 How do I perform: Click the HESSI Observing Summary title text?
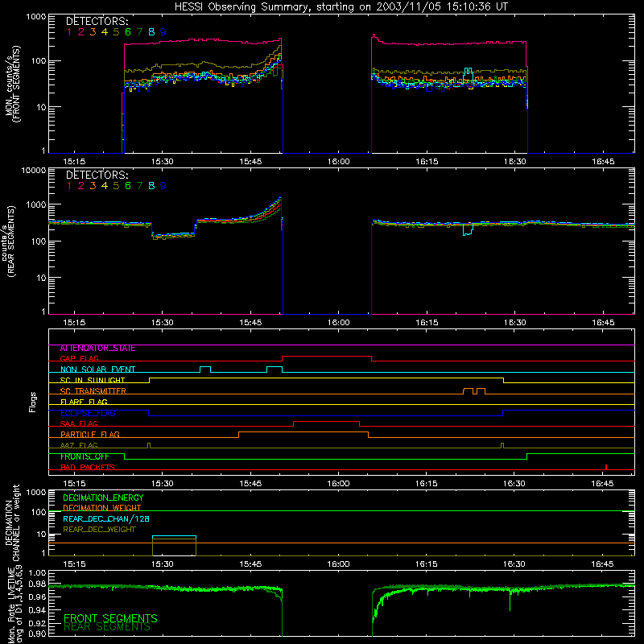[x=341, y=7]
